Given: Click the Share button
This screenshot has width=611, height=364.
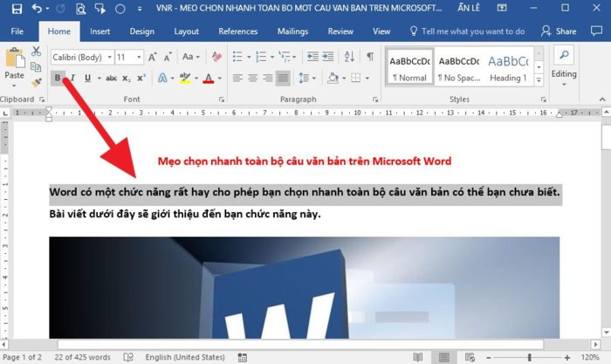Looking at the screenshot, I should [x=559, y=31].
